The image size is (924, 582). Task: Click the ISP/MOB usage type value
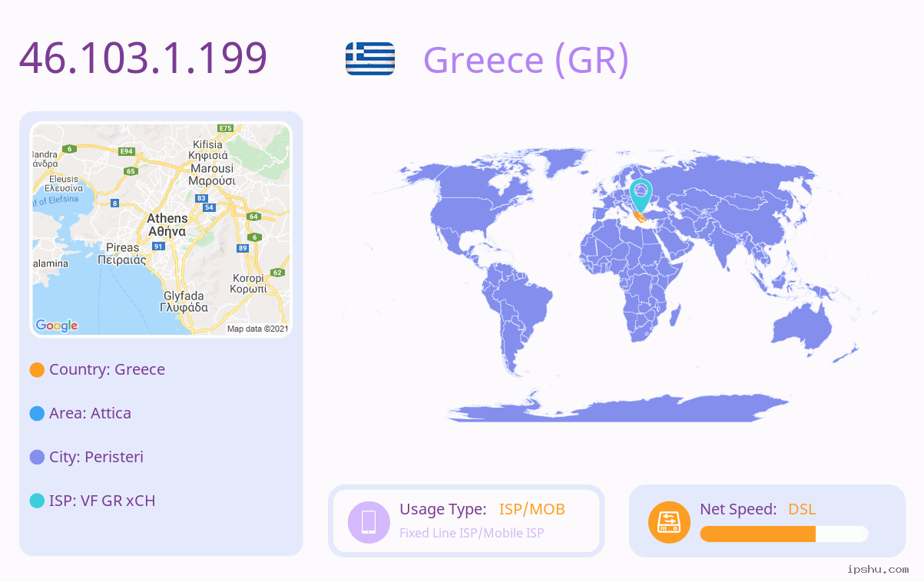[x=532, y=509]
